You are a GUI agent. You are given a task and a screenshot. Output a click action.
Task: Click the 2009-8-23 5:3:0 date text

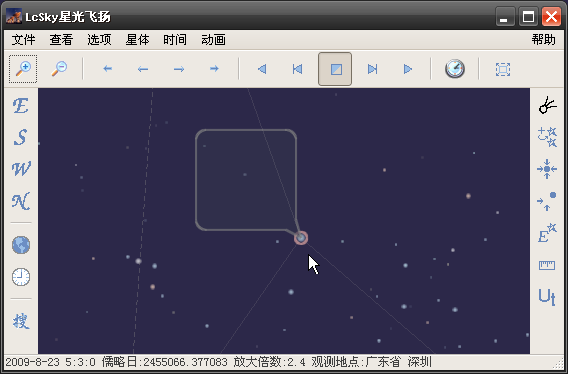coord(51,362)
